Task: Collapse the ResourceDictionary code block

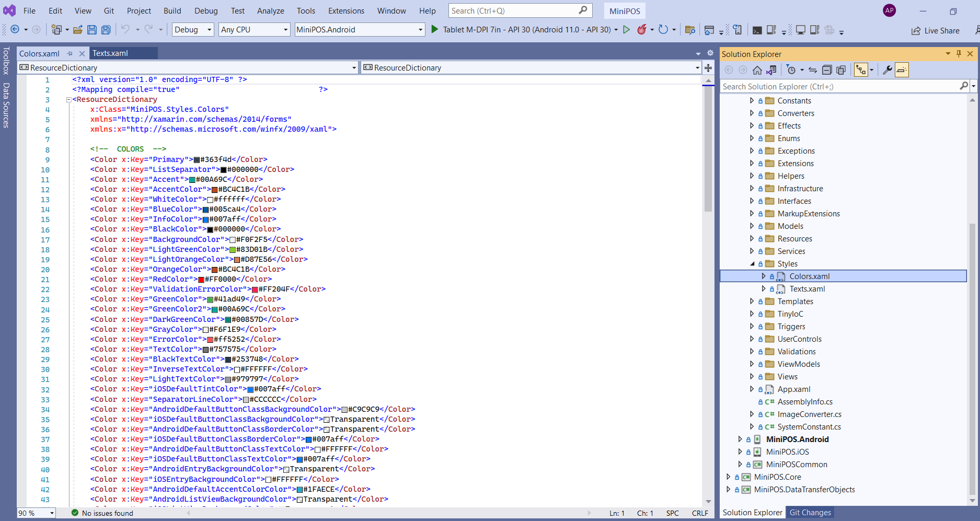Action: [x=68, y=100]
